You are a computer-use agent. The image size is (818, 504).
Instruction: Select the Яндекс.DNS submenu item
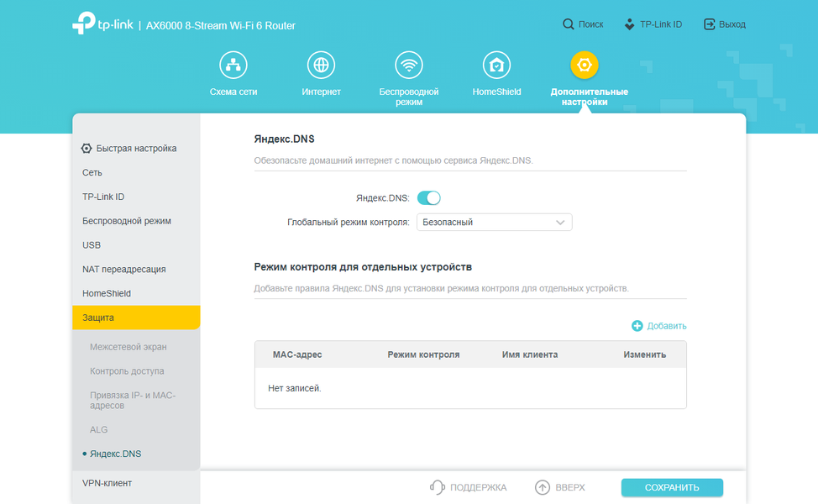[115, 454]
